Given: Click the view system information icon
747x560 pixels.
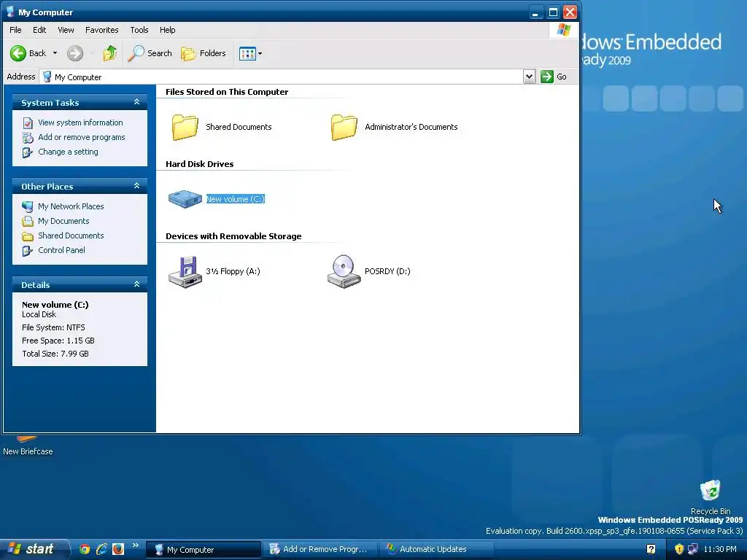Looking at the screenshot, I should pos(28,122).
